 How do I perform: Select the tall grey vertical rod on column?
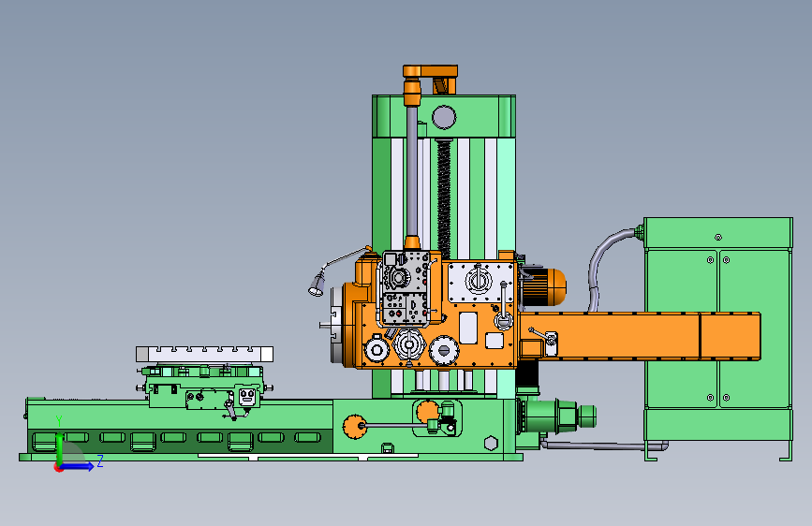[x=412, y=171]
